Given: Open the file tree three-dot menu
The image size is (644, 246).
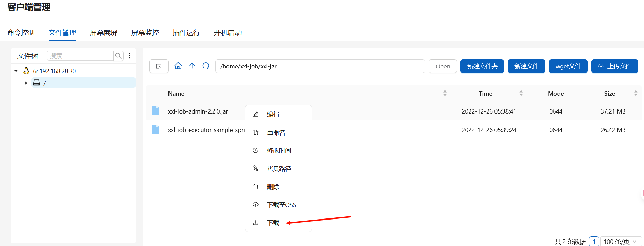Looking at the screenshot, I should coord(129,56).
